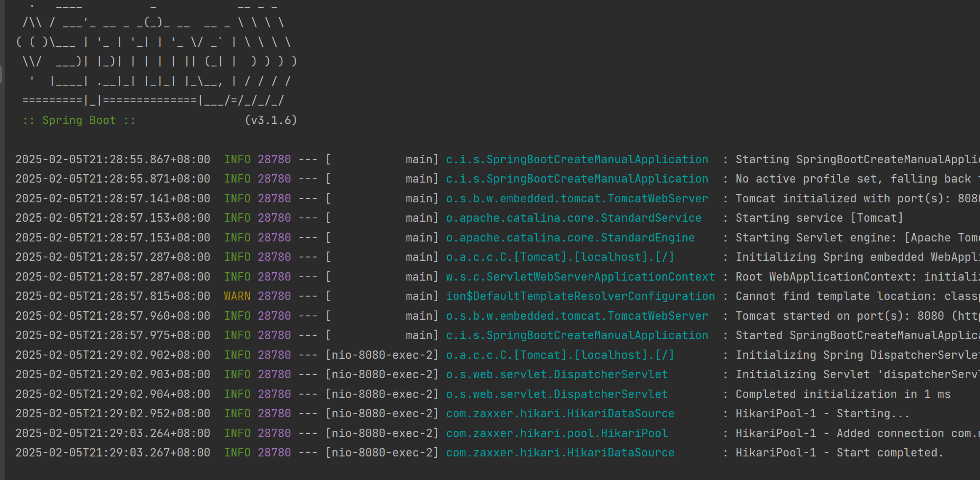Click message 'HikariPool-1 - Start completed.'
Screen dimensions: 980x480
(839, 453)
